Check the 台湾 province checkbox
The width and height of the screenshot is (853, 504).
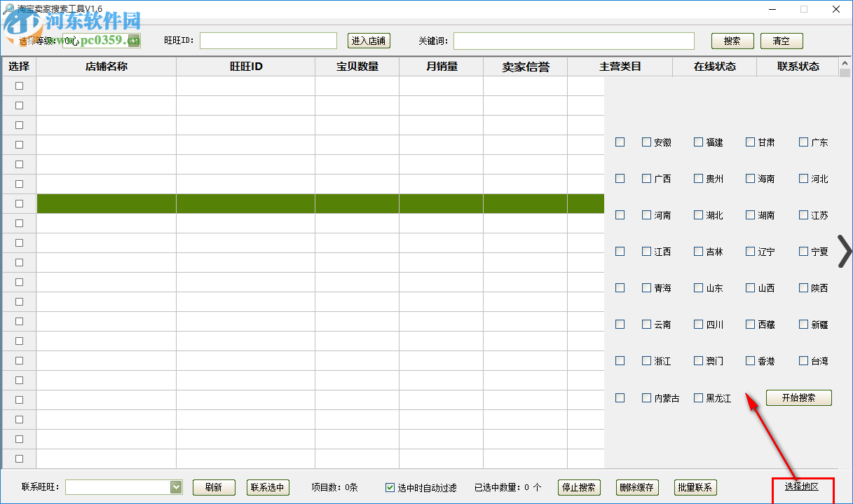[x=803, y=360]
